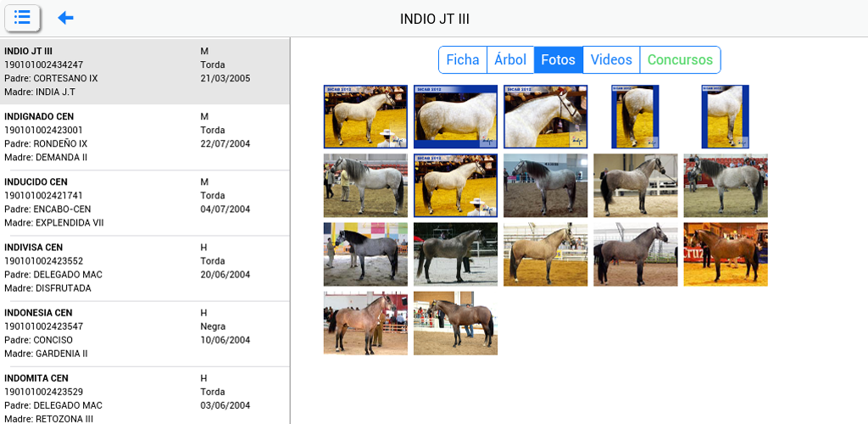The image size is (868, 424).
Task: Open first SICAB 2012 horse photo
Action: pos(365,117)
